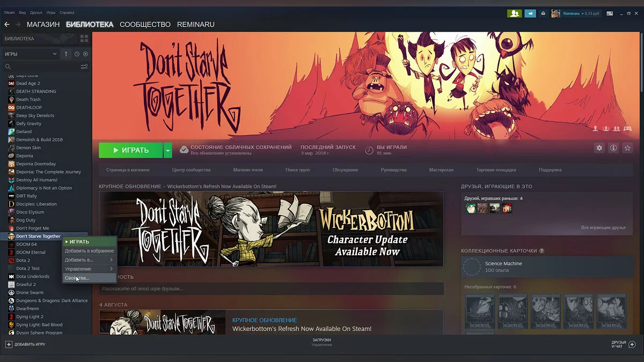Go to СООБЩЕСТВО tab
Viewport: 644px width, 362px height.
tap(145, 24)
